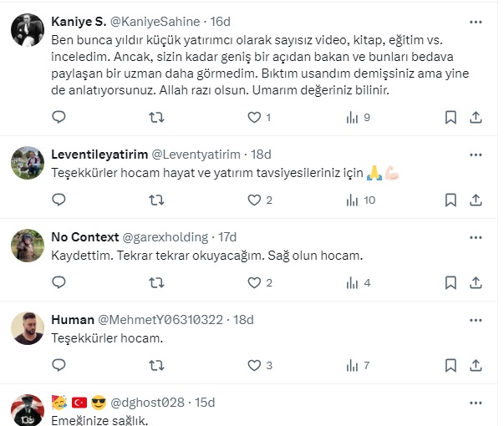
Task: Open Human's profile picture
Action: point(28,328)
